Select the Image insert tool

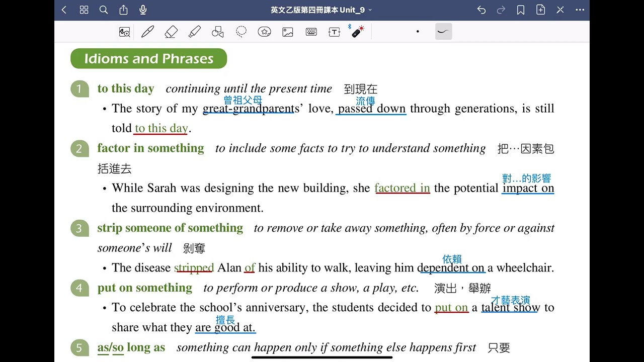click(x=288, y=32)
